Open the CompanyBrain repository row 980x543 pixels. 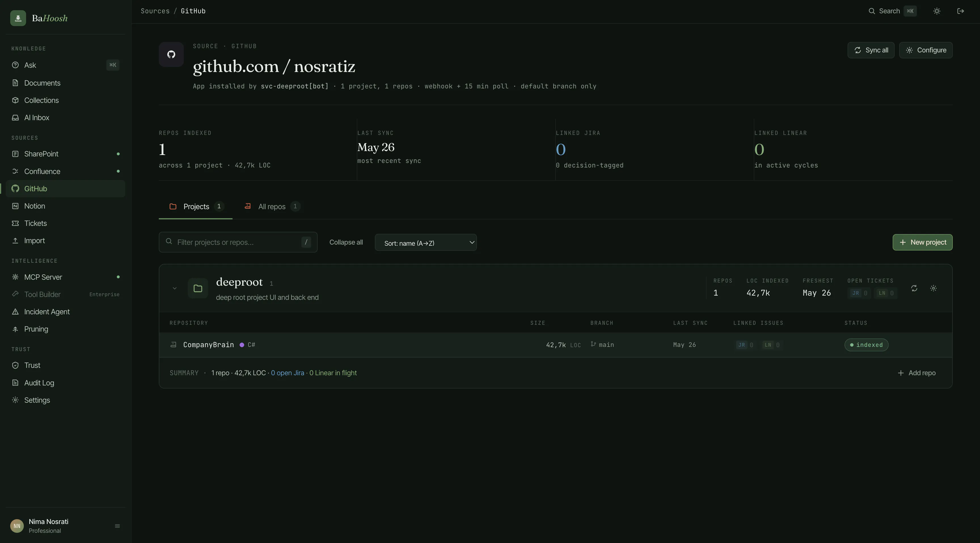pos(556,345)
